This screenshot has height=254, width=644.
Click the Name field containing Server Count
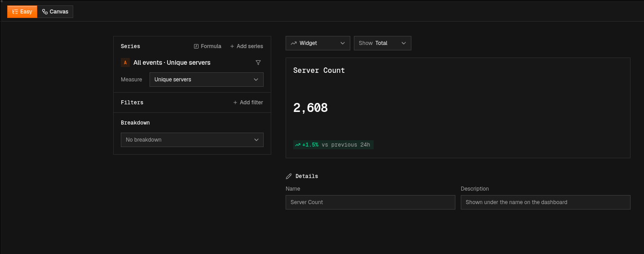(x=371, y=202)
